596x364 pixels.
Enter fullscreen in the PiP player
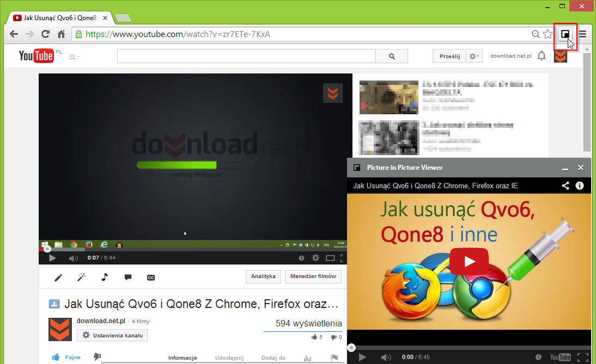(x=583, y=357)
